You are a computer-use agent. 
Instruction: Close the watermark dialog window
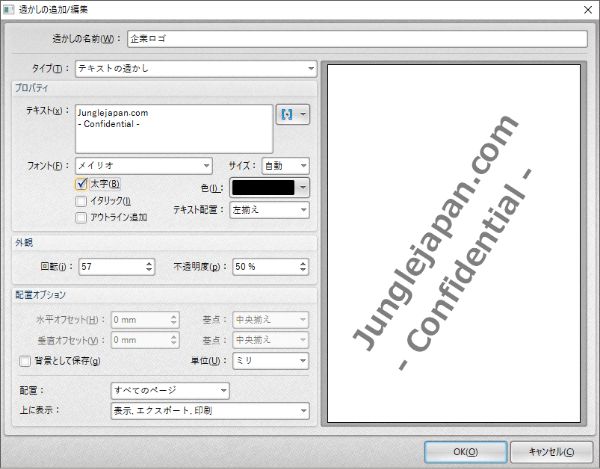pyautogui.click(x=588, y=10)
